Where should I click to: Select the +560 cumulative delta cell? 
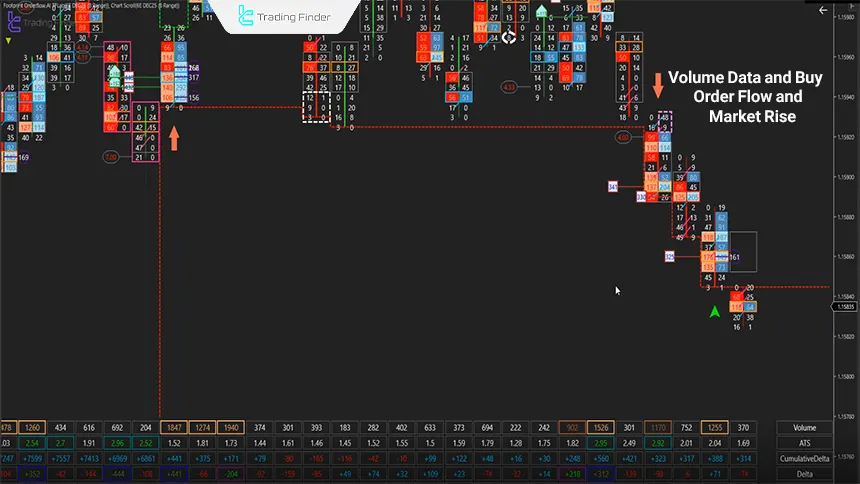(x=601, y=458)
